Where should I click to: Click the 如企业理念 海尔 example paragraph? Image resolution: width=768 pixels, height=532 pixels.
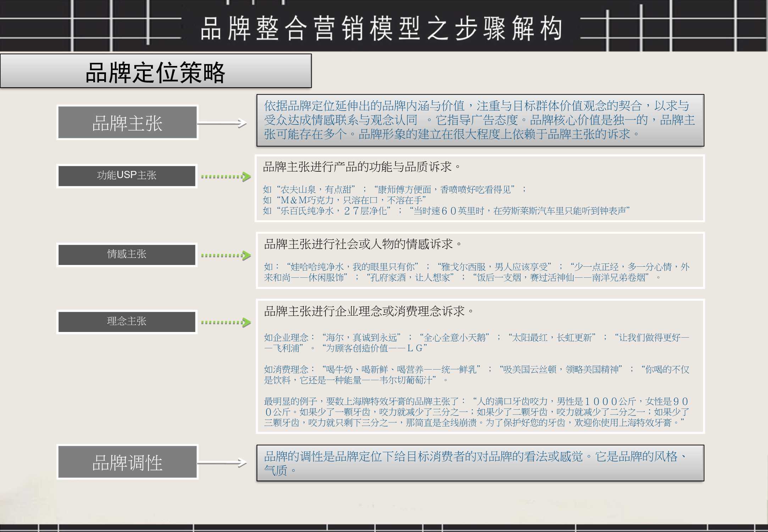tap(477, 343)
